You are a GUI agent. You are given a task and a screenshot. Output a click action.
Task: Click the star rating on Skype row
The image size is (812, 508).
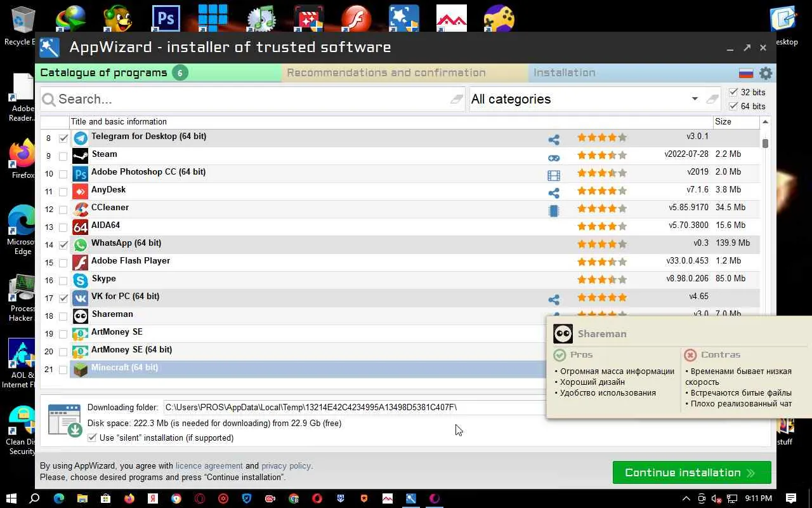coord(602,279)
